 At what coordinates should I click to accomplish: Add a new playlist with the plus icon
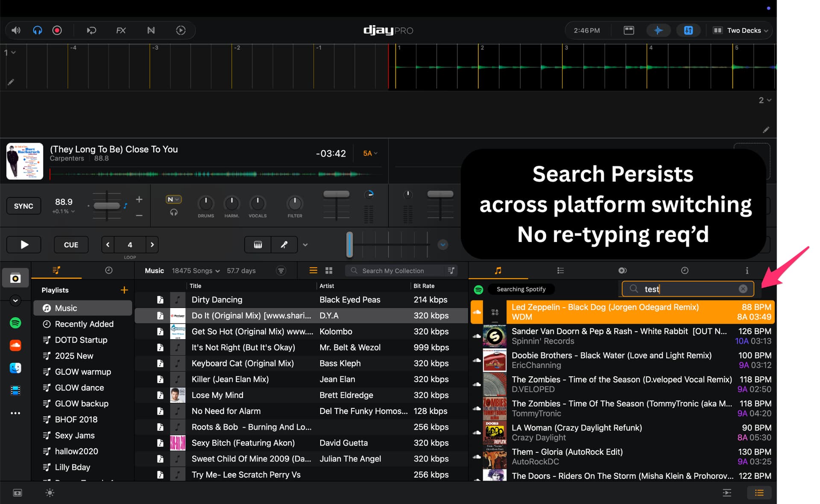click(x=124, y=290)
